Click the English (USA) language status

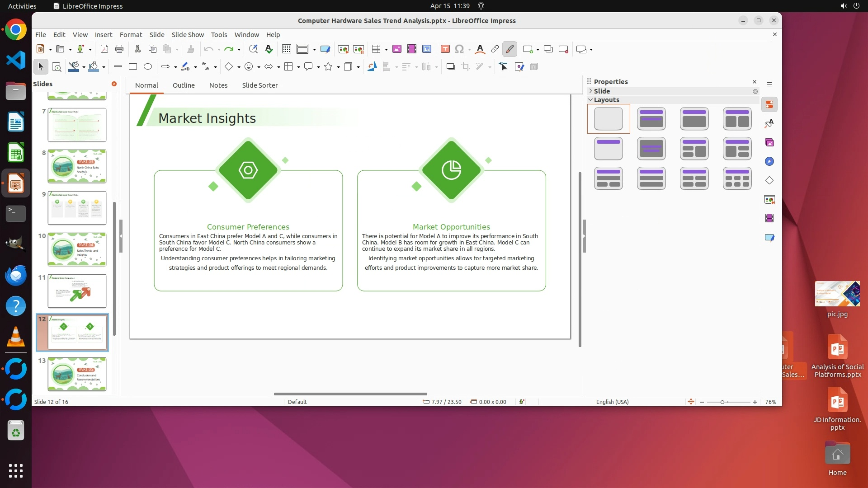tap(612, 402)
